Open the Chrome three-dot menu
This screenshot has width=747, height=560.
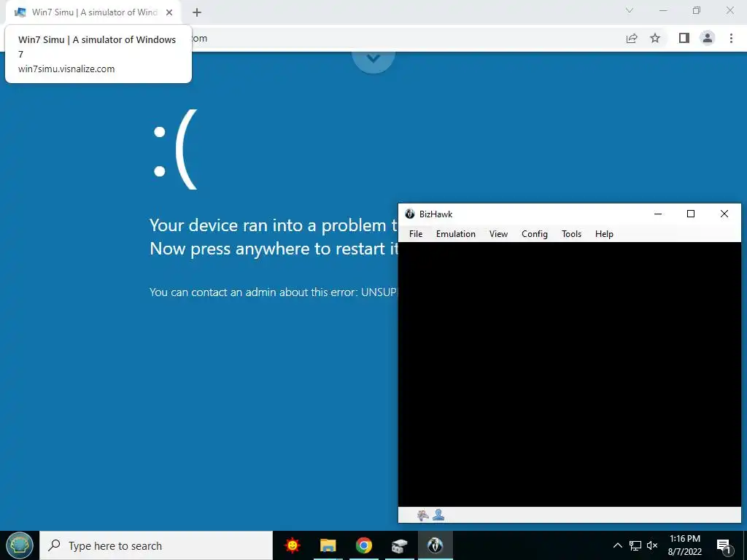[731, 38]
